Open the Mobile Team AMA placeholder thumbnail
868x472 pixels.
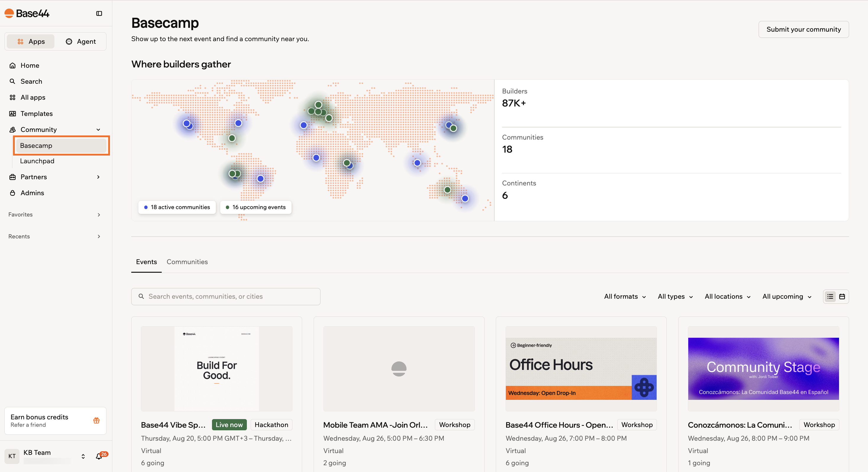(399, 369)
